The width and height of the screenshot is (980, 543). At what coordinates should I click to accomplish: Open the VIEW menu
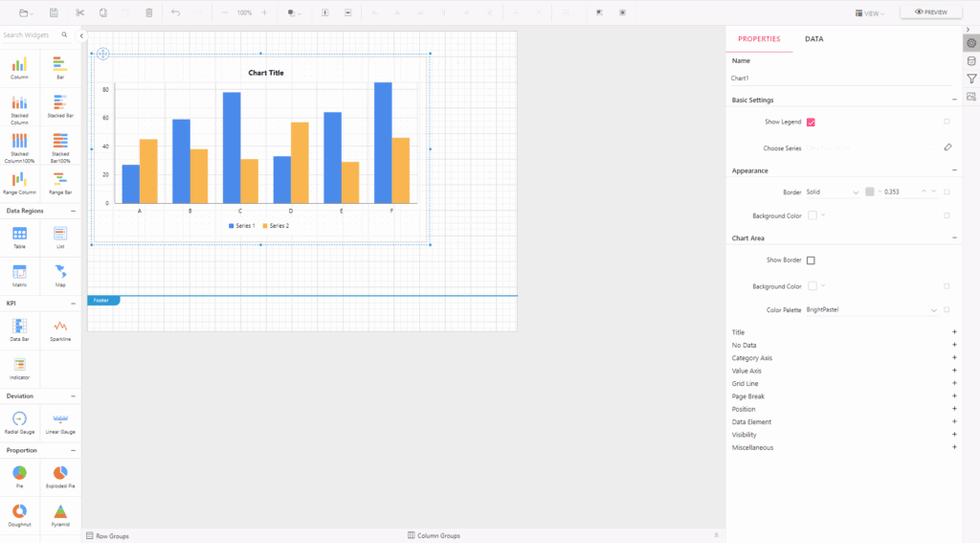click(869, 13)
